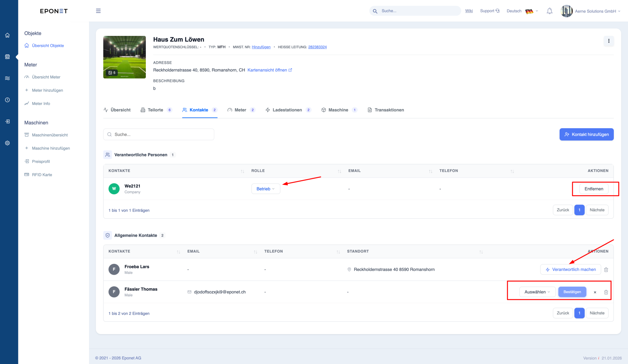Image resolution: width=628 pixels, height=364 pixels.
Task: Click MWST Hinzufügen link
Action: coord(261,47)
